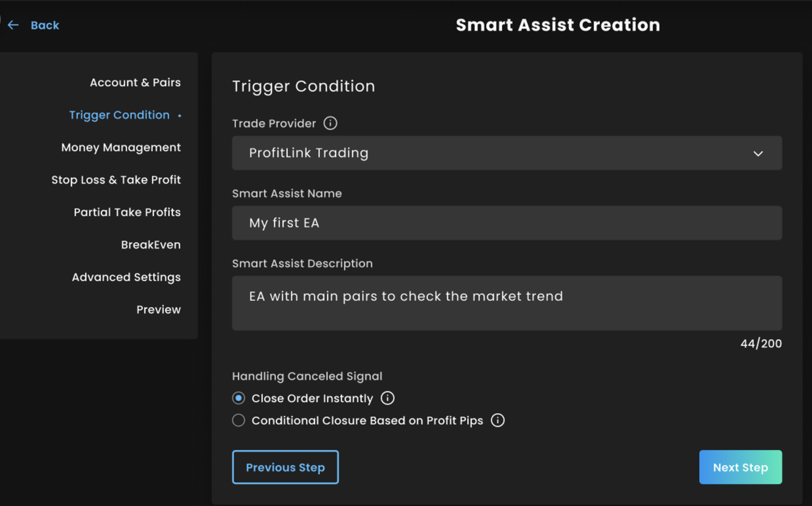Image resolution: width=812 pixels, height=506 pixels.
Task: Select Conditional Closure Based on Profit Pips
Action: pyautogui.click(x=239, y=420)
